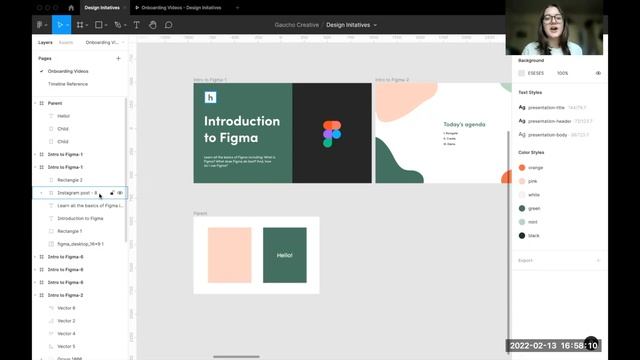
Task: Click the black color style swatch
Action: (x=522, y=236)
